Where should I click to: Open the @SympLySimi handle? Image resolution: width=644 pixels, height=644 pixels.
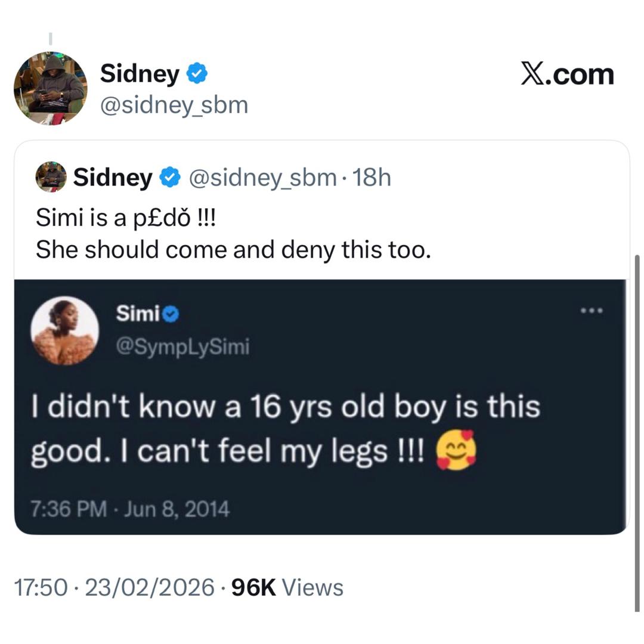[x=182, y=346]
